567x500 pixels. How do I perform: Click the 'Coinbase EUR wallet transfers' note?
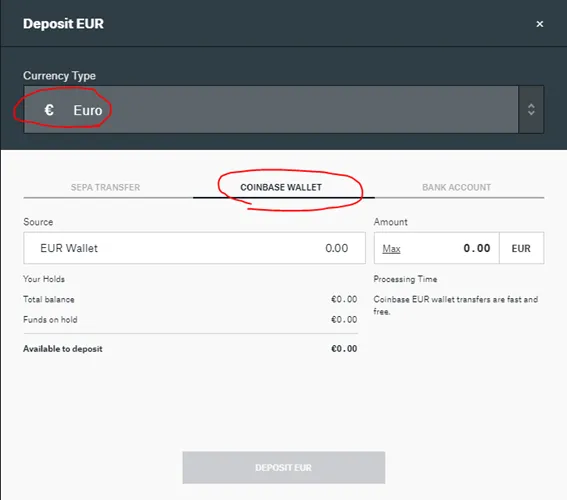(456, 305)
